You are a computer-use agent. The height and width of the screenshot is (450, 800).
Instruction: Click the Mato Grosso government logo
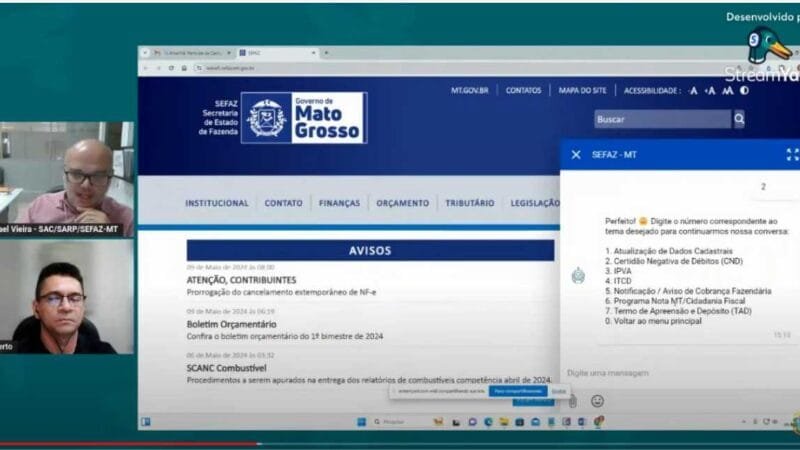pos(304,118)
